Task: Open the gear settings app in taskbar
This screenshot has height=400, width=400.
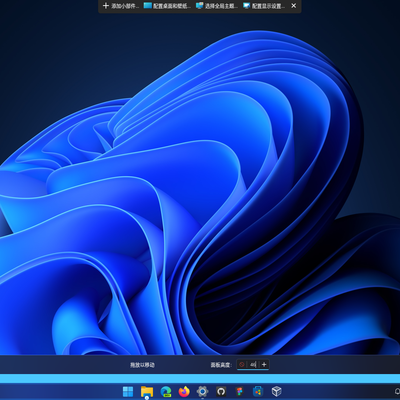Action: [x=202, y=391]
